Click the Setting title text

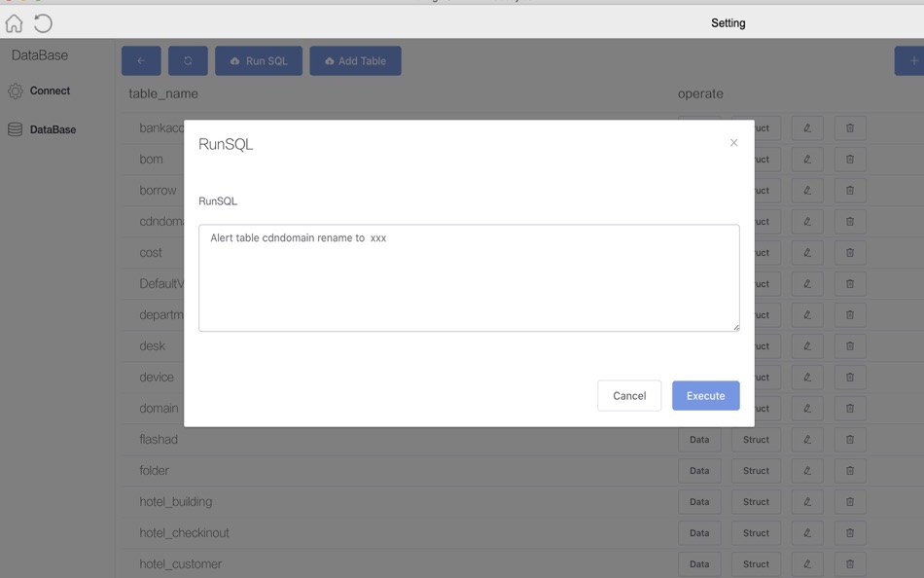click(728, 23)
